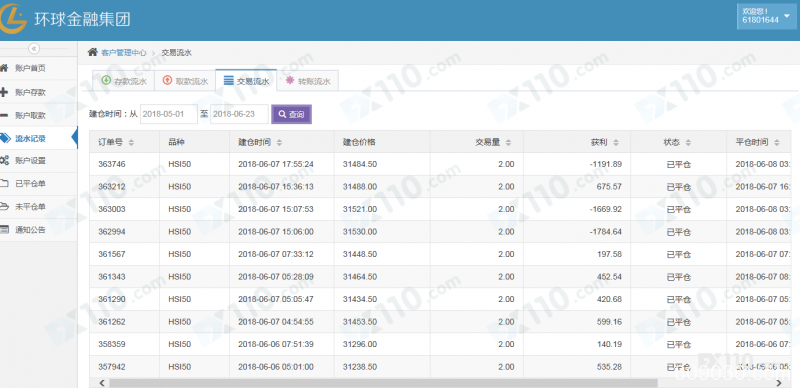Click the plus icon beside 账户存款

pyautogui.click(x=4, y=92)
